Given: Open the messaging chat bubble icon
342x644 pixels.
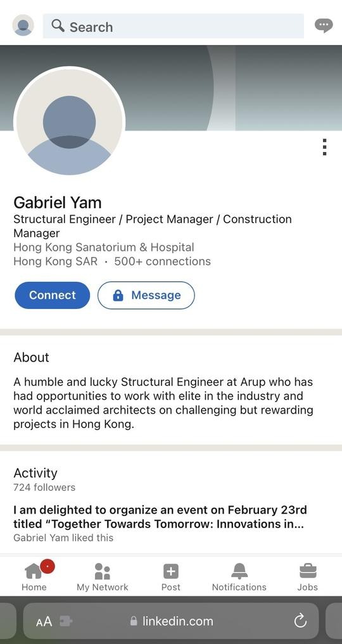Looking at the screenshot, I should pyautogui.click(x=324, y=25).
